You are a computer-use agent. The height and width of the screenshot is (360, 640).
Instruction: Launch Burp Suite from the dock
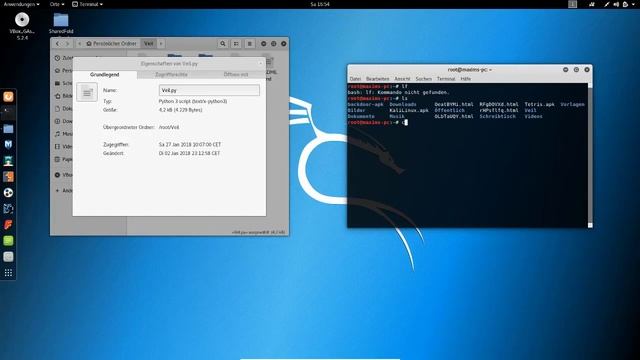pos(8,177)
